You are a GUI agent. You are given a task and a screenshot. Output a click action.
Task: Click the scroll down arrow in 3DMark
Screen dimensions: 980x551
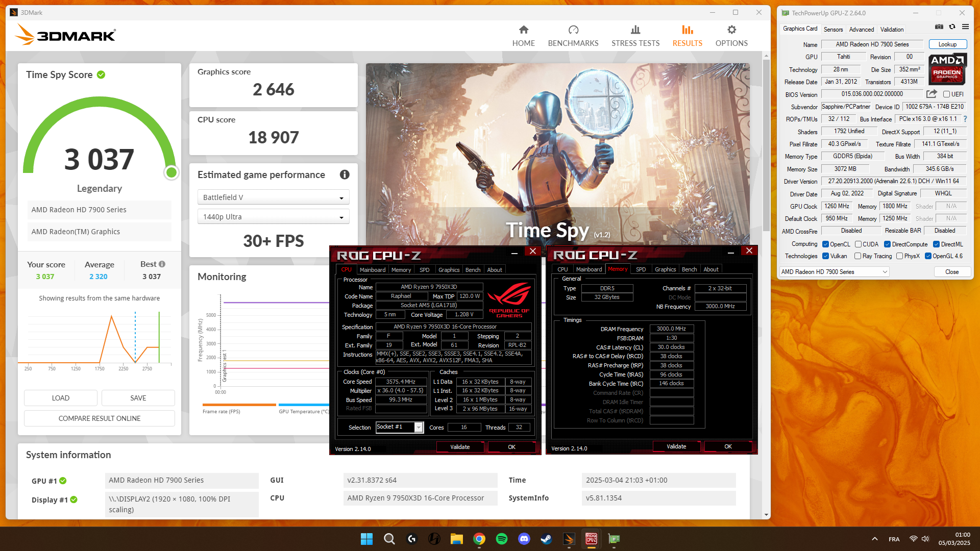766,515
